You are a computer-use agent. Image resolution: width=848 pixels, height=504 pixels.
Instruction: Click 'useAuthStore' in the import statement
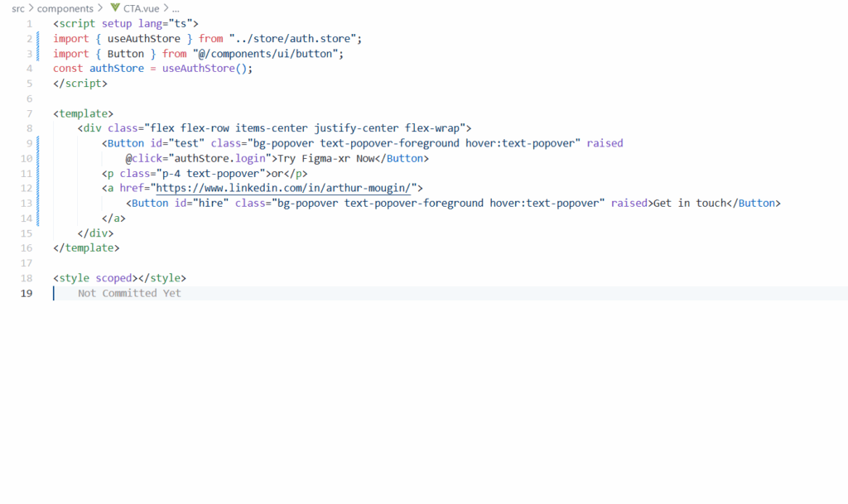[144, 39]
